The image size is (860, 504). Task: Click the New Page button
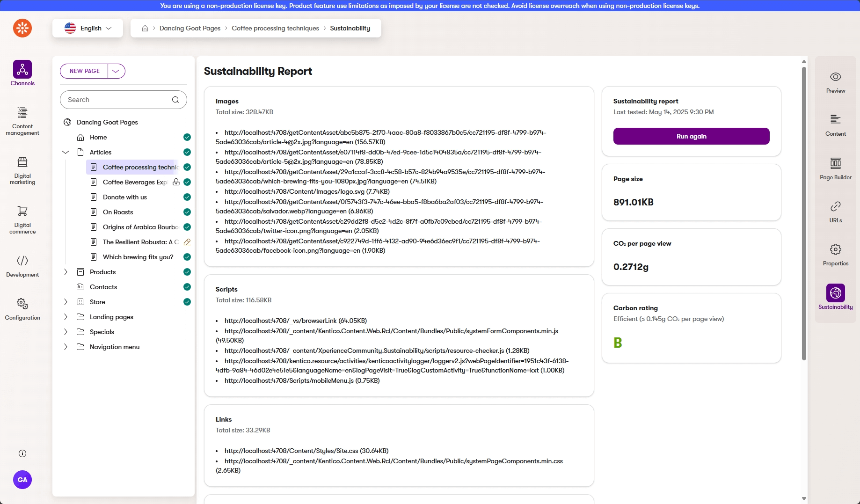point(85,71)
